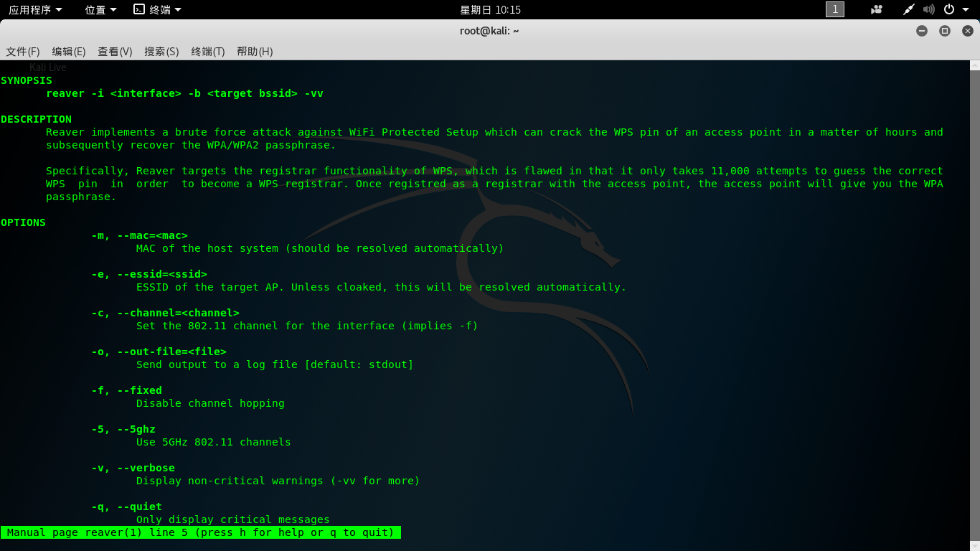
Task: Click the 'Manual page reaver(1)' status line
Action: pos(201,532)
